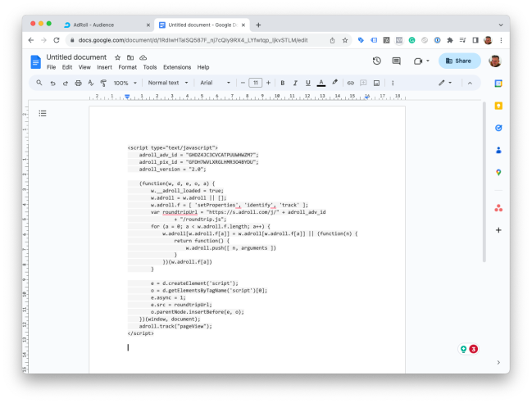Toggle italic text formatting
The height and width of the screenshot is (403, 532).
(294, 83)
